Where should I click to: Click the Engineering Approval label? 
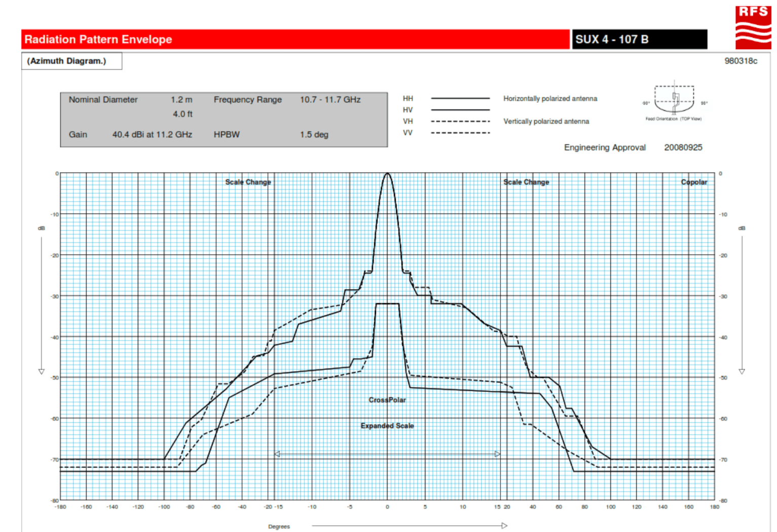click(605, 147)
